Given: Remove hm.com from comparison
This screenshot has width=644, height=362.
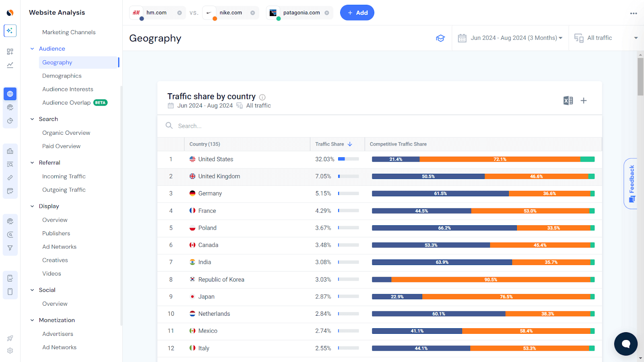Looking at the screenshot, I should tap(180, 13).
